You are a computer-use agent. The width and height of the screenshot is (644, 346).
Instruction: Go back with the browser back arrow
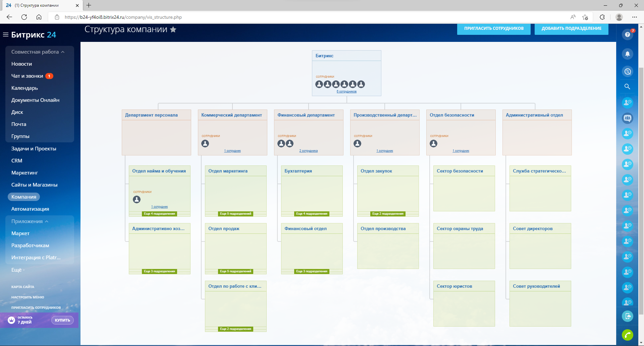(9, 17)
